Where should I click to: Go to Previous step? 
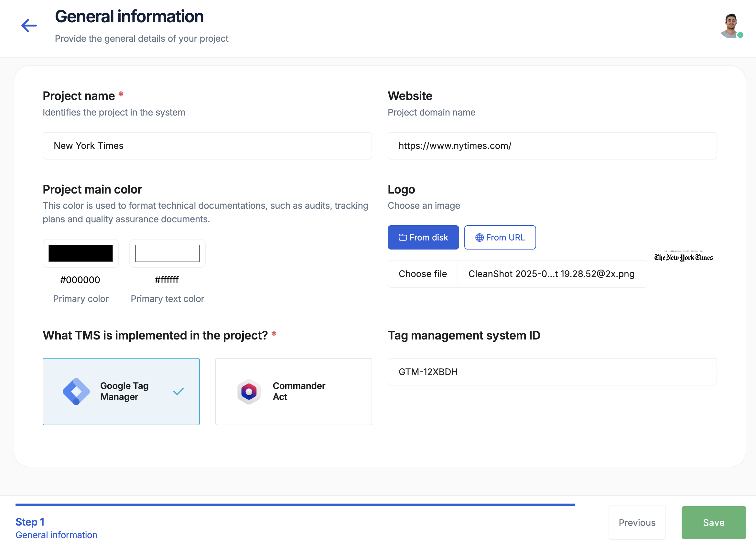click(x=637, y=522)
